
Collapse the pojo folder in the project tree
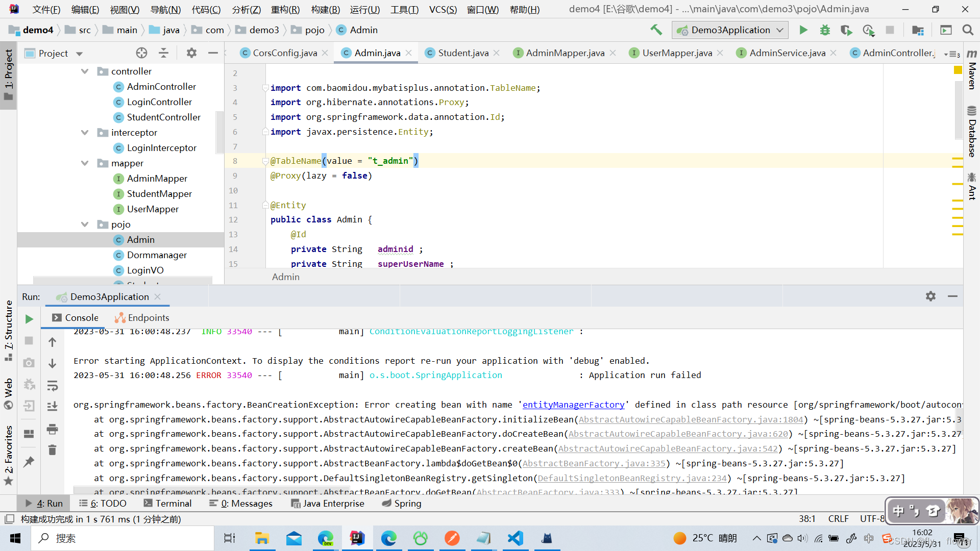pos(85,224)
